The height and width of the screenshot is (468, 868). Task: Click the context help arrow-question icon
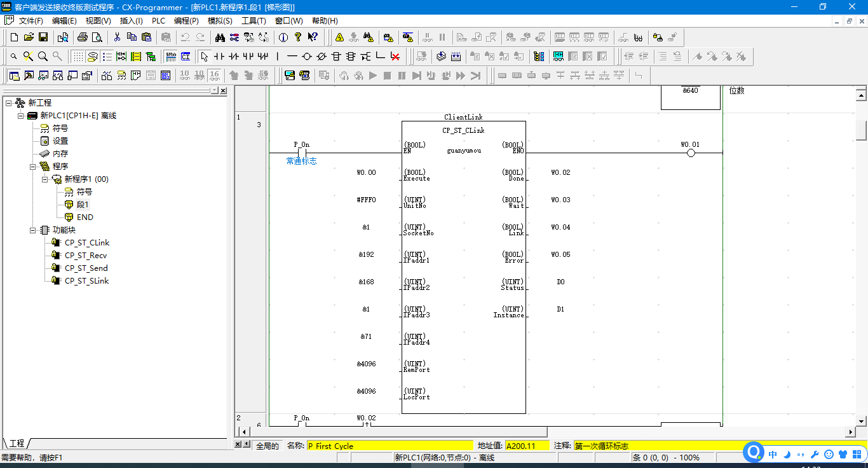tap(313, 38)
